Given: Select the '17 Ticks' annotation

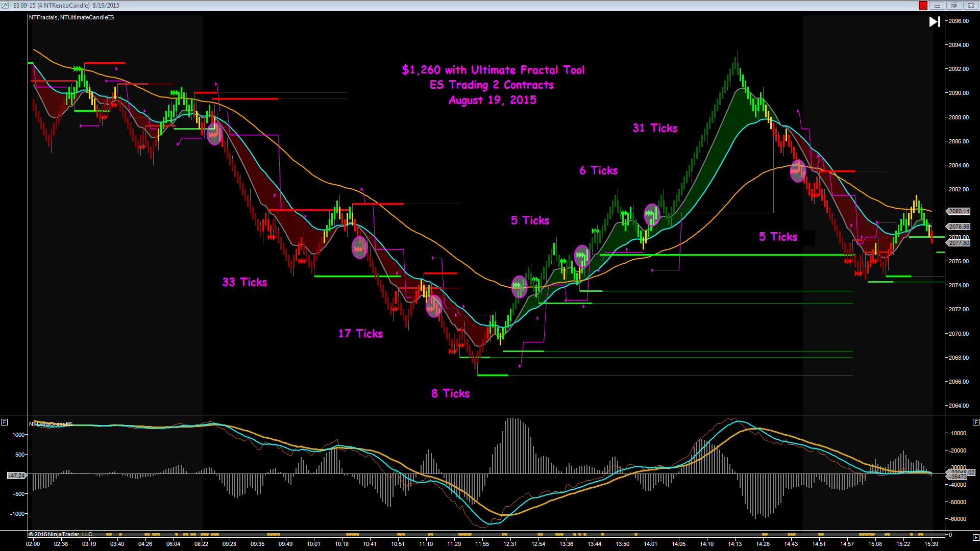Looking at the screenshot, I should coord(360,334).
